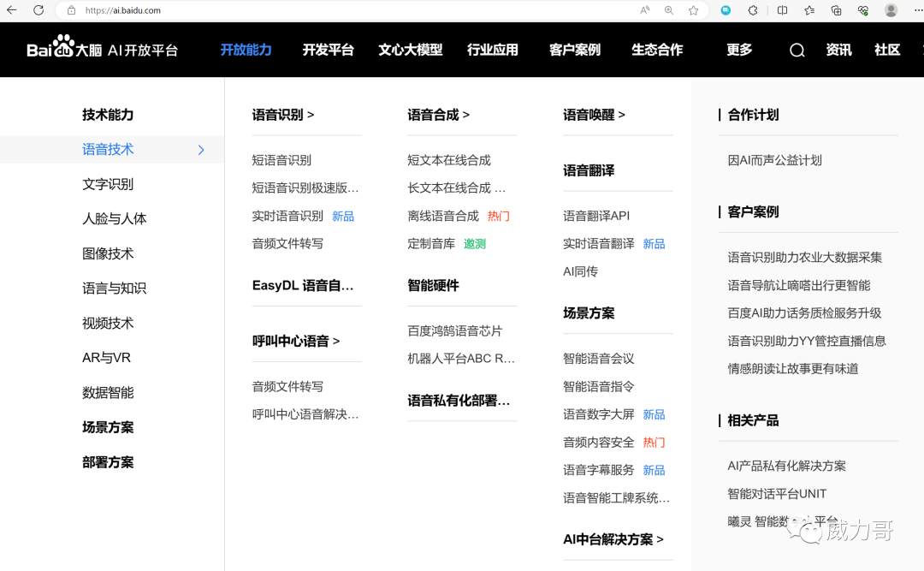The width and height of the screenshot is (924, 571).
Task: Open the favorites list icon
Action: (809, 10)
